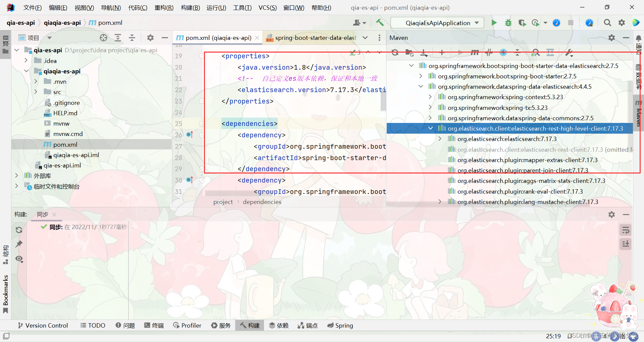Click Execute Maven Goal m icon
This screenshot has width=644, height=342.
point(474,52)
